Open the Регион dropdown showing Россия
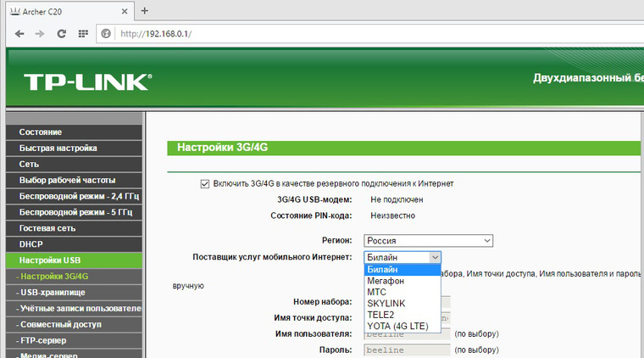The width and height of the screenshot is (644, 358). pos(429,240)
